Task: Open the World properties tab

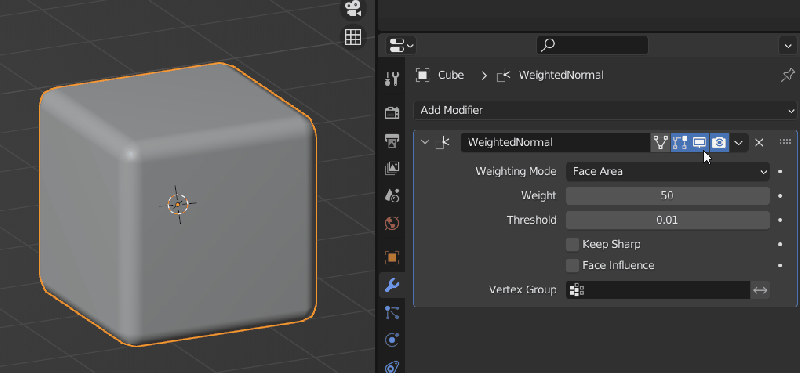Action: coord(392,223)
